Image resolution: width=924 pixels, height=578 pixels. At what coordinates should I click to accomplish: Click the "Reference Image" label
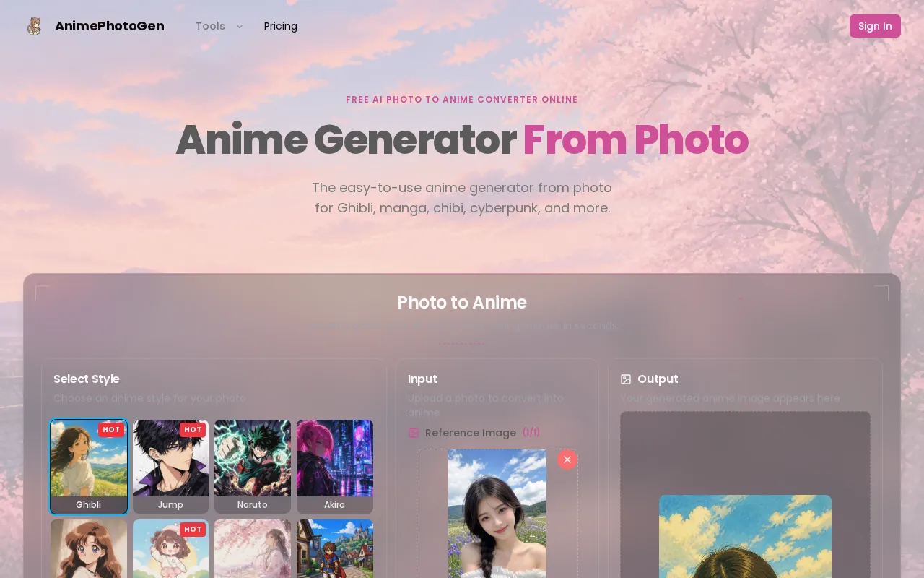pyautogui.click(x=471, y=433)
